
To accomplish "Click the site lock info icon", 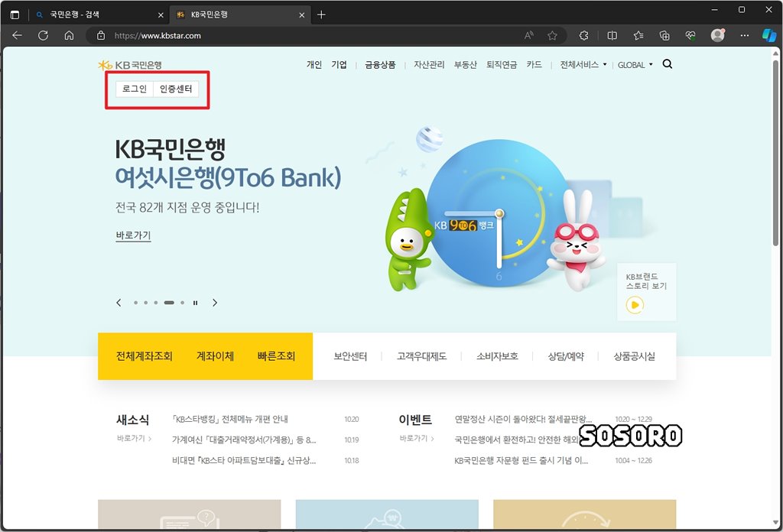I will tap(101, 35).
